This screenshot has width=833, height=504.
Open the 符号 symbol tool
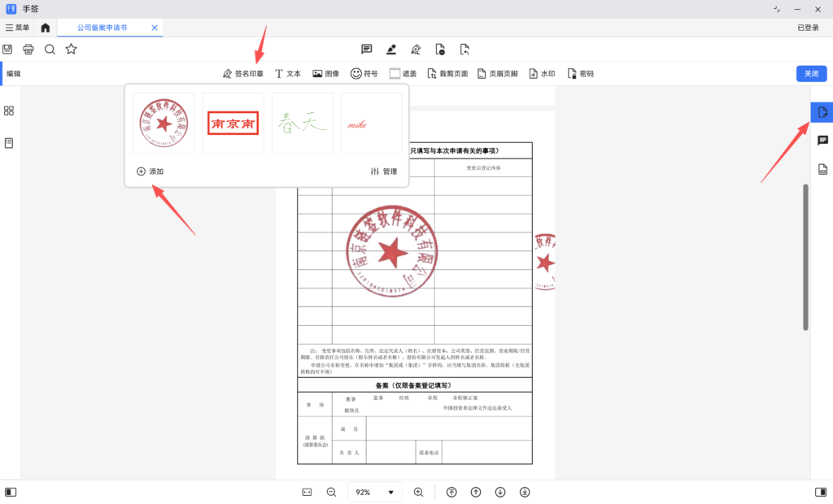(x=364, y=73)
